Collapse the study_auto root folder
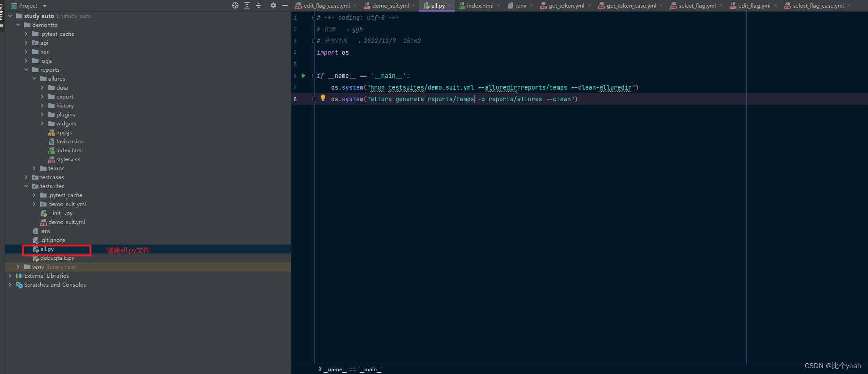The width and height of the screenshot is (868, 374). tap(10, 16)
